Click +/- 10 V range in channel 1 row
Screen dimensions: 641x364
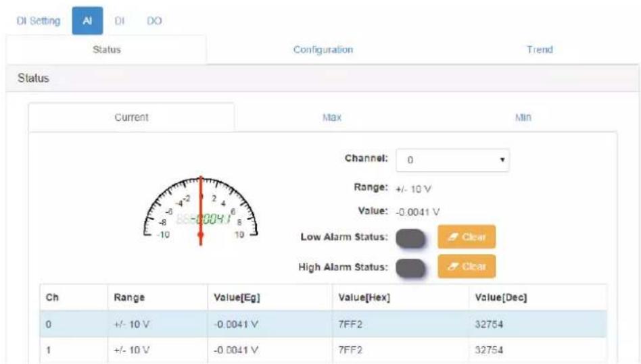pos(132,350)
